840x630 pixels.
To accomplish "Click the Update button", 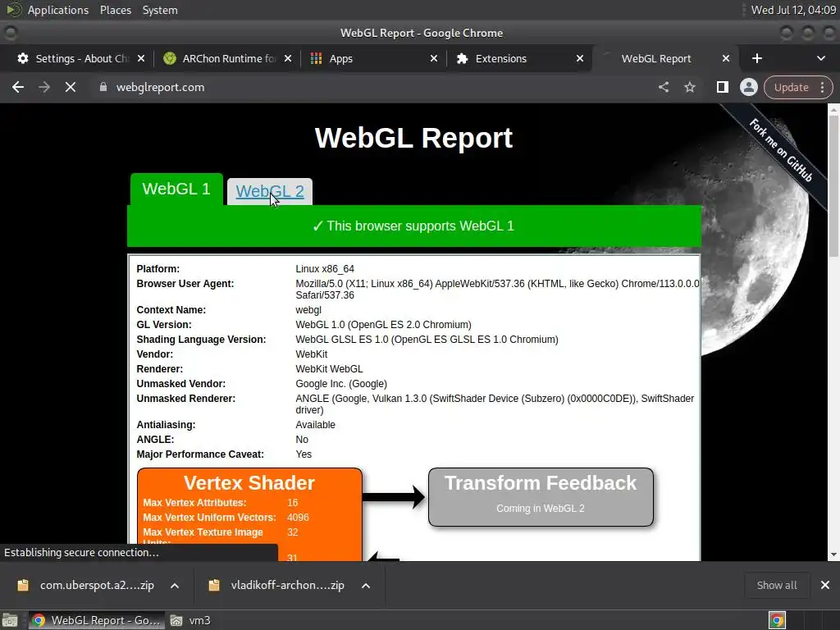I will click(x=792, y=87).
